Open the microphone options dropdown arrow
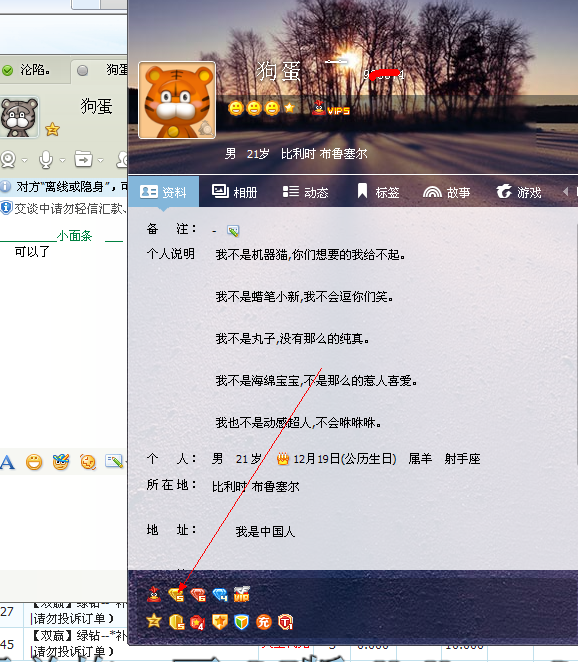The image size is (578, 662). pos(62,160)
